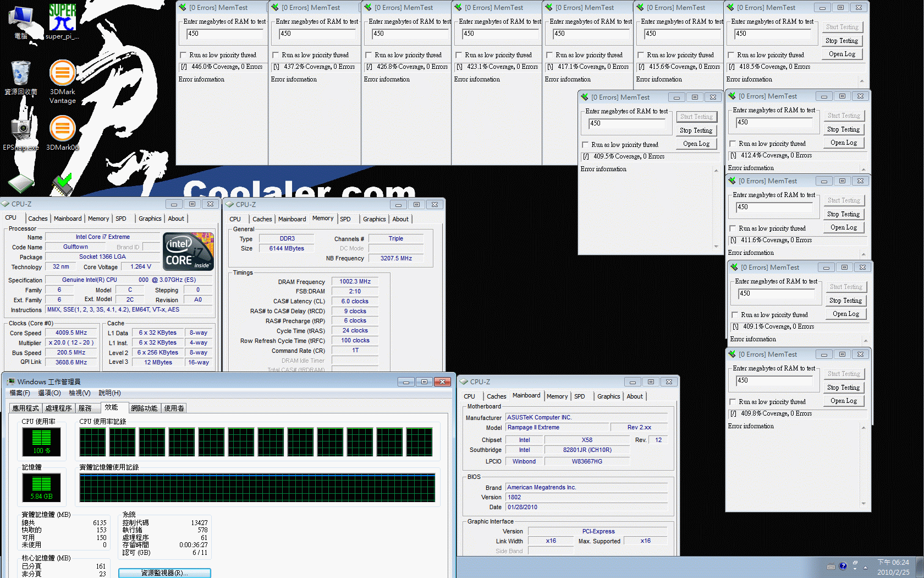924x578 pixels.
Task: Click Stop Testing in 409.8% MemTest window
Action: tap(843, 388)
